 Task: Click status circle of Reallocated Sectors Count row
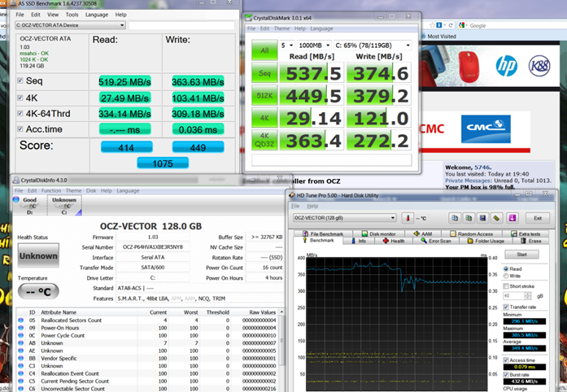coord(20,320)
